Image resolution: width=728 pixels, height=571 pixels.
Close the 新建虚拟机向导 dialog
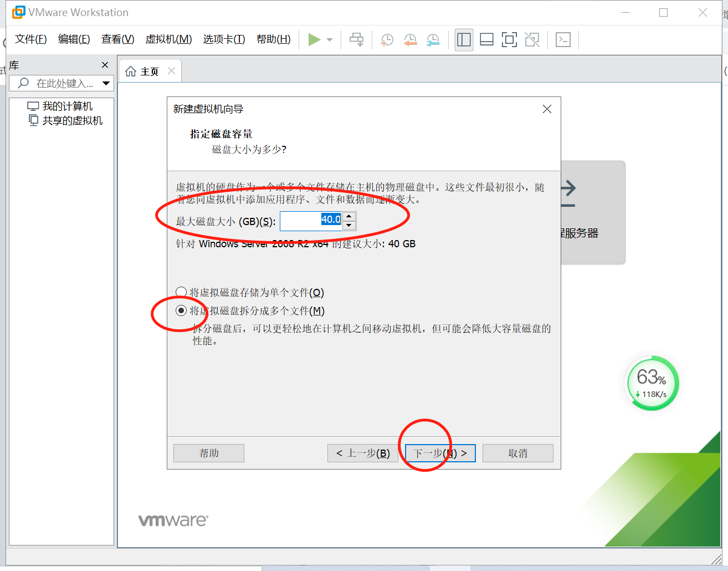(547, 109)
